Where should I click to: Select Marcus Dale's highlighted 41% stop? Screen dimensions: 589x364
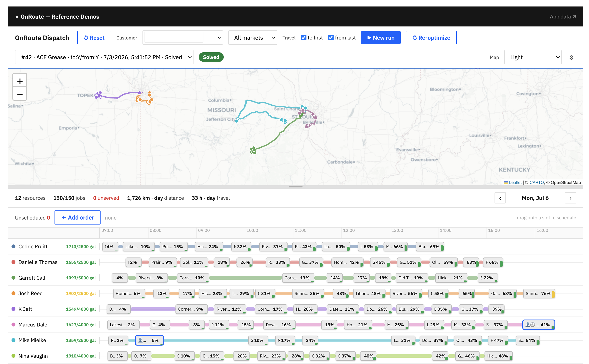[x=539, y=325]
